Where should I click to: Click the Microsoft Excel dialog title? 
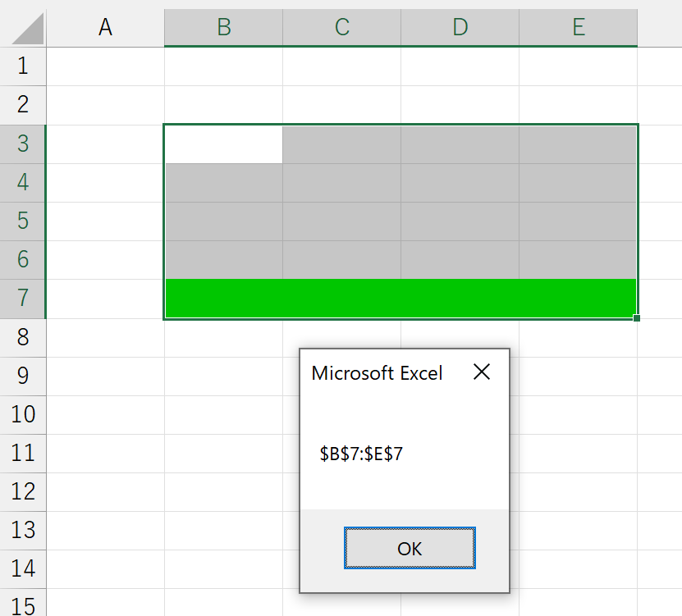pyautogui.click(x=377, y=373)
